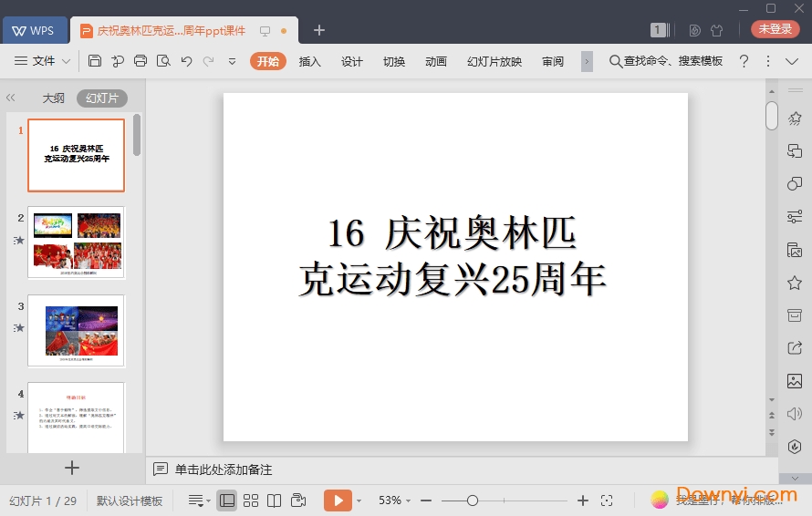Collapse slide panel with double chevron
The image size is (812, 516).
pos(11,98)
